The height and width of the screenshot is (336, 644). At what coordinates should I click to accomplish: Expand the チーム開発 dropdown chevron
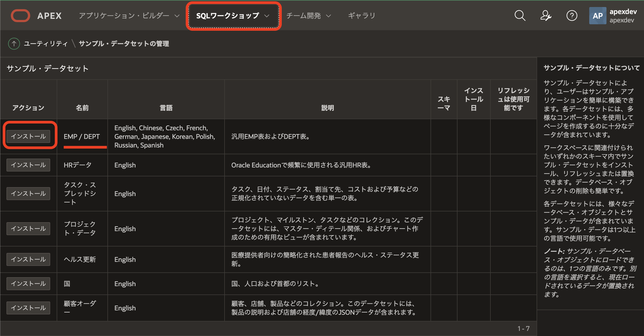click(x=328, y=16)
